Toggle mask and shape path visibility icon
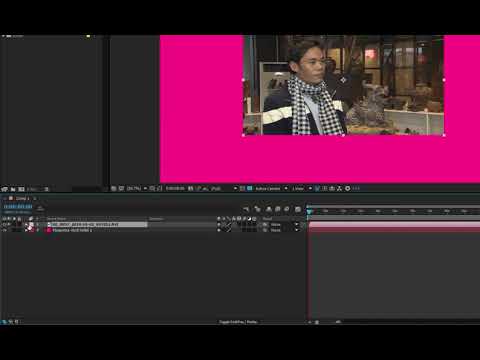480x360 pixels. 160,189
